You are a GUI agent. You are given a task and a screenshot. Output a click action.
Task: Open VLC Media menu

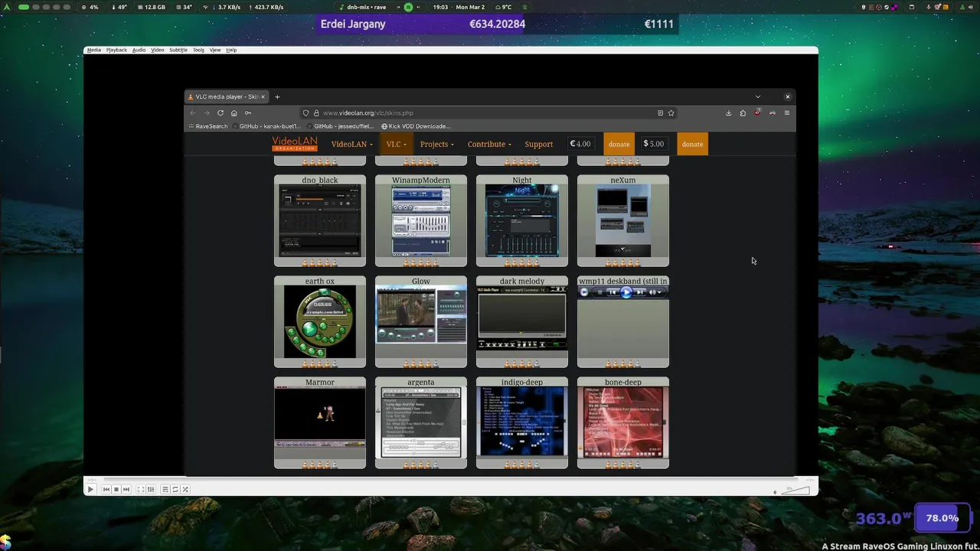pyautogui.click(x=93, y=50)
